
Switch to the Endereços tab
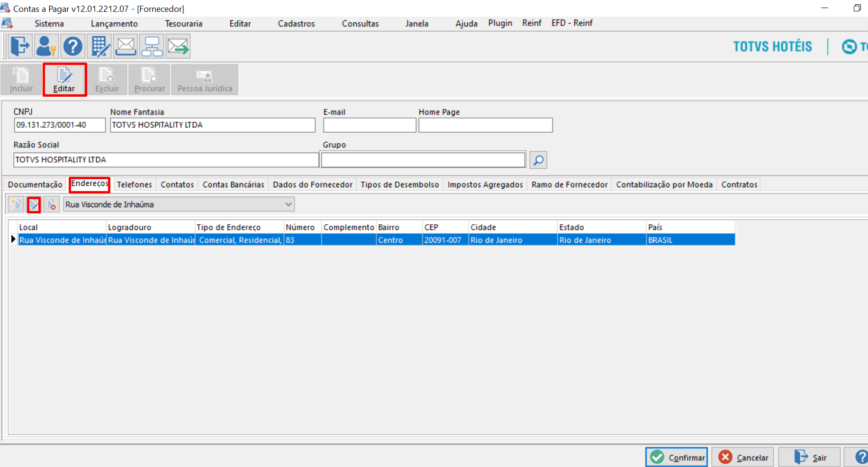coord(90,184)
